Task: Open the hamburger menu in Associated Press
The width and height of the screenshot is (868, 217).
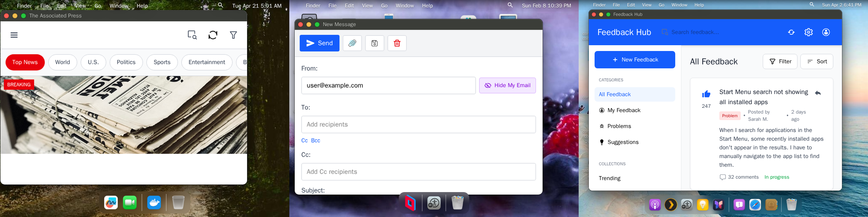Action: click(x=14, y=35)
